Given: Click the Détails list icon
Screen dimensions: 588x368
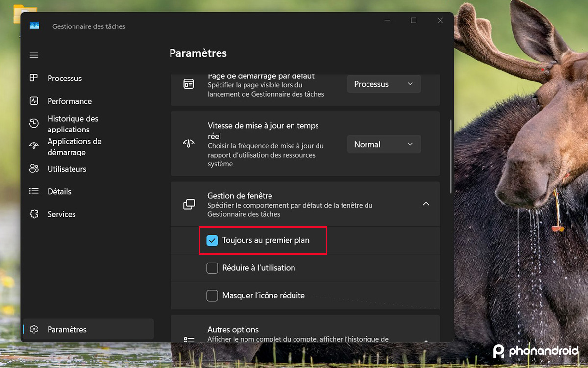Looking at the screenshot, I should tap(34, 191).
